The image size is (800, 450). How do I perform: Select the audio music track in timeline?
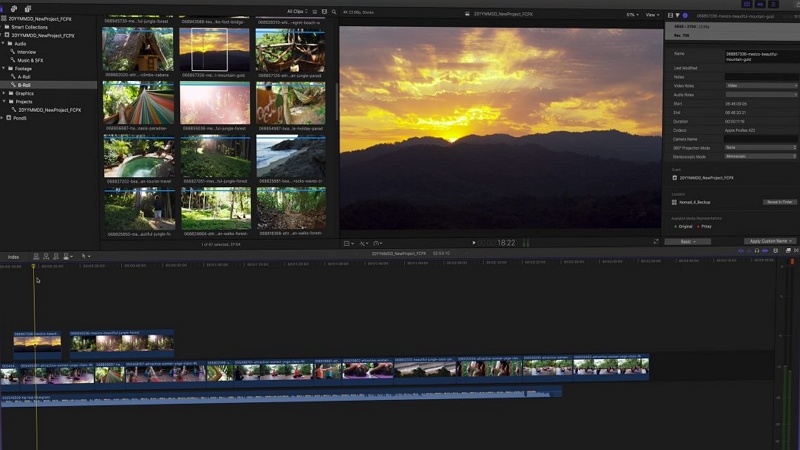pos(281,398)
